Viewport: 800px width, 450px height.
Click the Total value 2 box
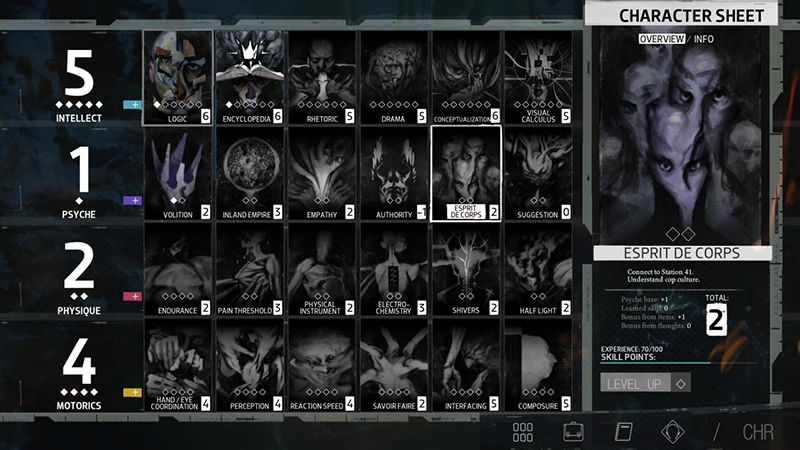coord(716,320)
